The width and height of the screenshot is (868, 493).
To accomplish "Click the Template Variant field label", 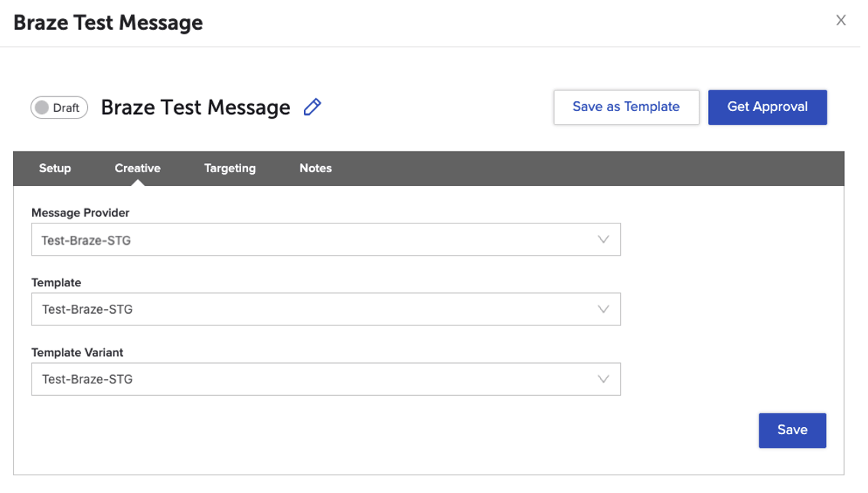I will click(77, 353).
